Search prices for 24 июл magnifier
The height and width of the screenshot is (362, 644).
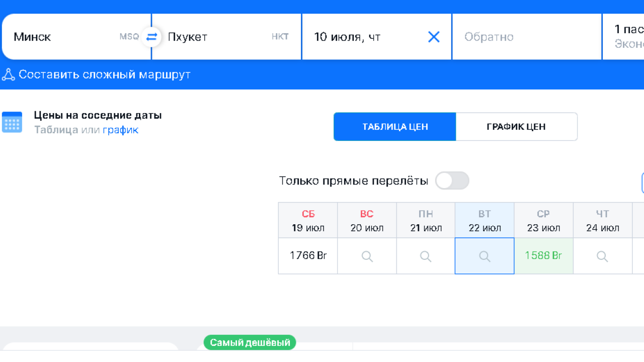tap(602, 256)
